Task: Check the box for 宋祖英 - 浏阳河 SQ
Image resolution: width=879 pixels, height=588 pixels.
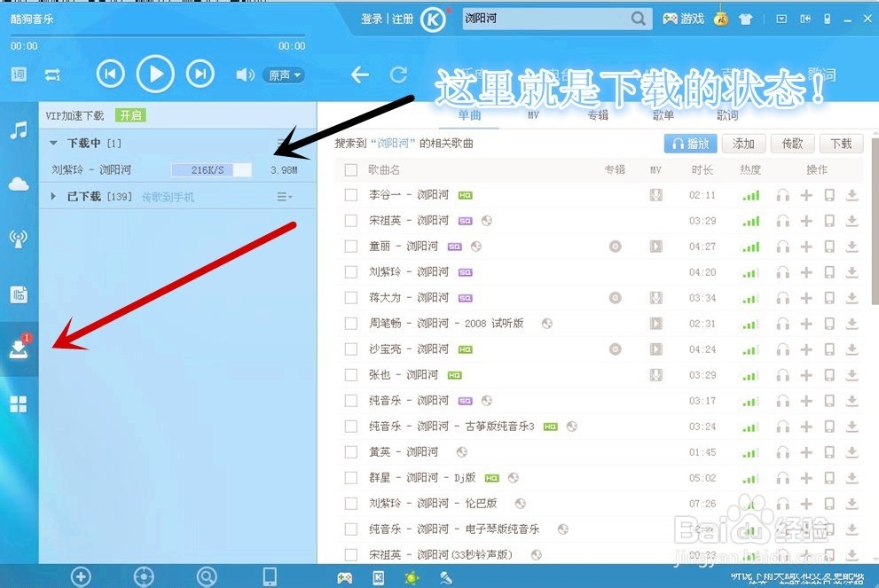Action: pyautogui.click(x=351, y=221)
